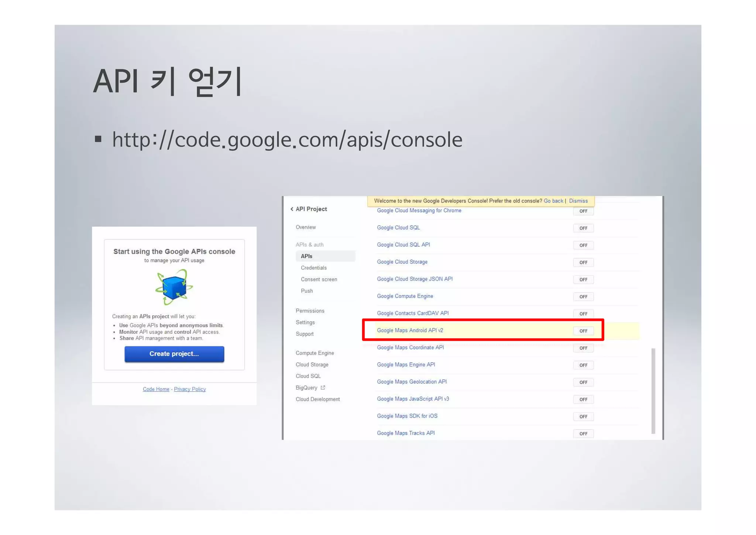Open Google Maps Tracks API link

pos(406,433)
